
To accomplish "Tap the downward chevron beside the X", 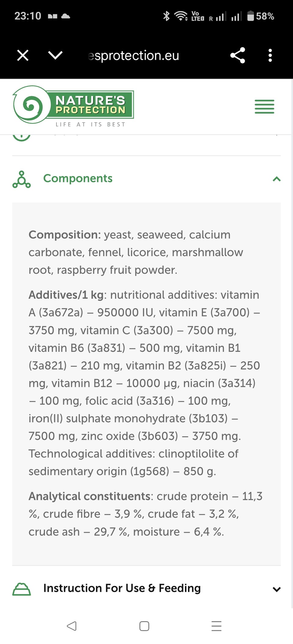I will point(55,55).
